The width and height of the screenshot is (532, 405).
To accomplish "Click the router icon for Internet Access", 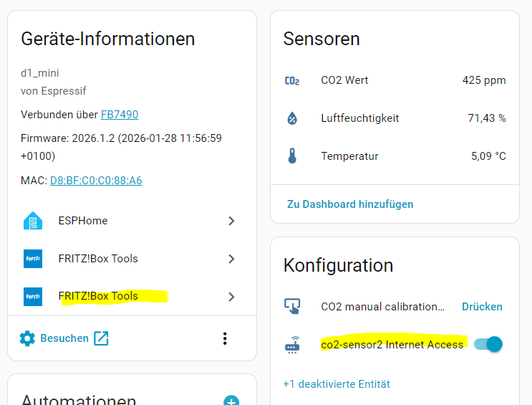I will (x=292, y=345).
